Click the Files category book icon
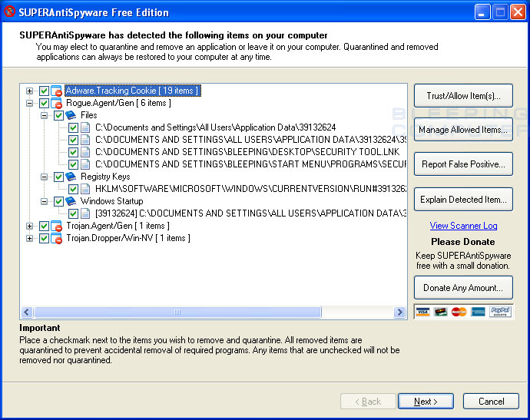Viewport: 530px width, 420px height. point(71,115)
